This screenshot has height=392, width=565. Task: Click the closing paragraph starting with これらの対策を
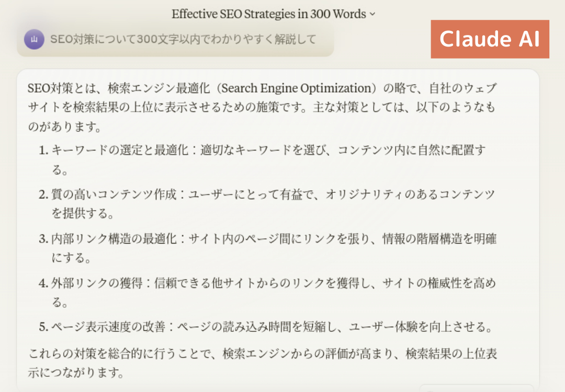[262, 363]
